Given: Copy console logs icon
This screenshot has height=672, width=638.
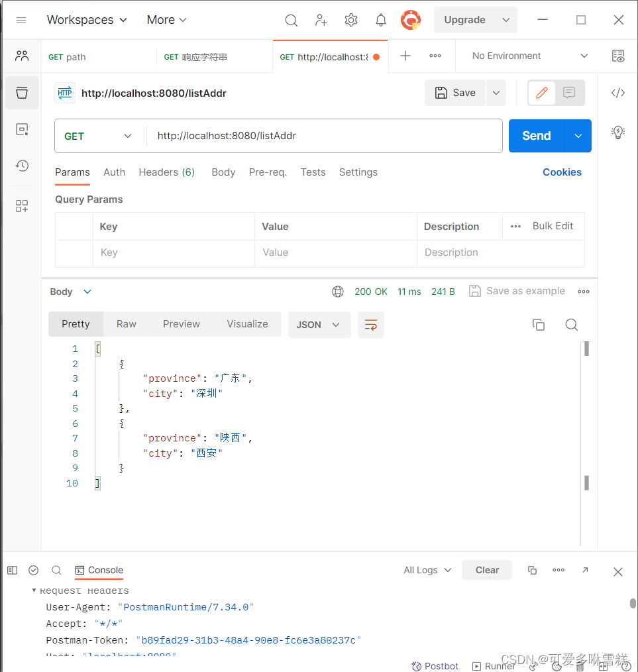Looking at the screenshot, I should click(532, 571).
